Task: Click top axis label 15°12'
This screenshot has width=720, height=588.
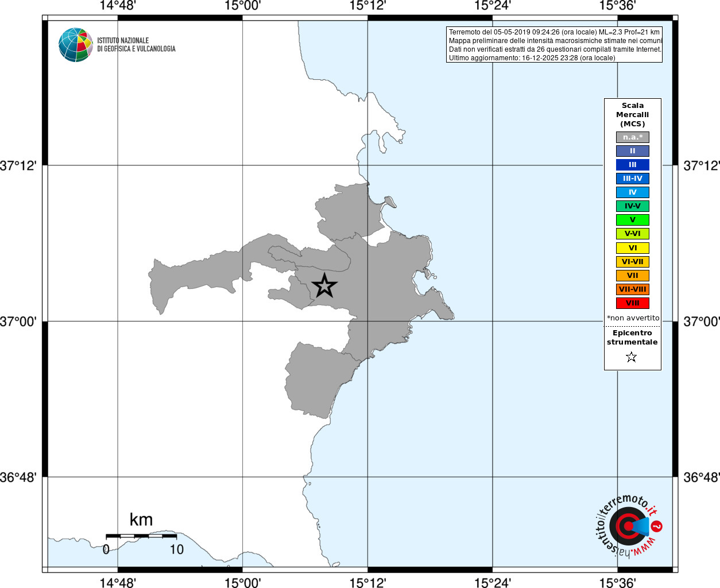Action: (367, 6)
